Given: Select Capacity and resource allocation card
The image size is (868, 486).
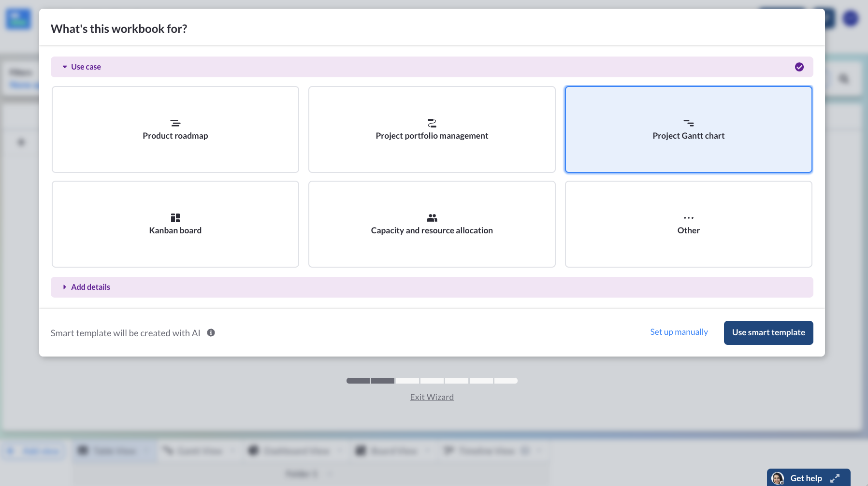Looking at the screenshot, I should (x=432, y=224).
